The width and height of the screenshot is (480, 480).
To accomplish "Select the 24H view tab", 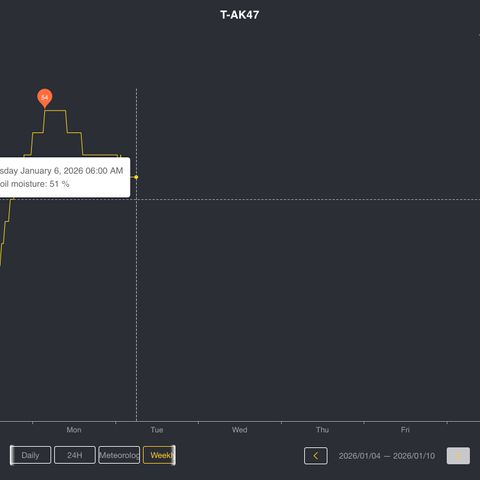I will (75, 455).
